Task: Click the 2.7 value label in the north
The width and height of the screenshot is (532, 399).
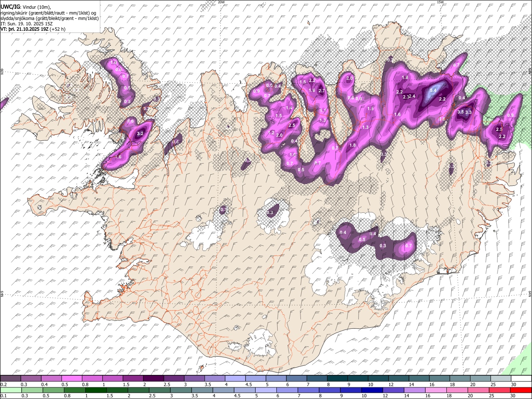Action: click(321, 90)
